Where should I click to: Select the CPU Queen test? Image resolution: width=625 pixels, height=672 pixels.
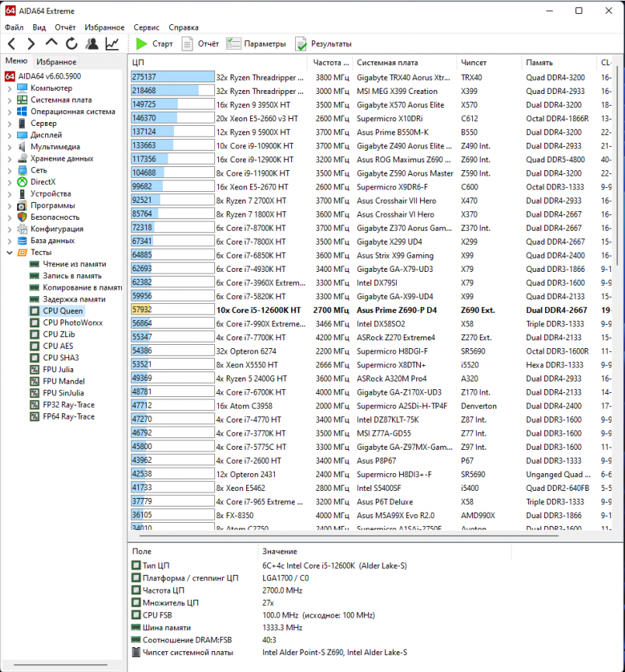pos(63,311)
